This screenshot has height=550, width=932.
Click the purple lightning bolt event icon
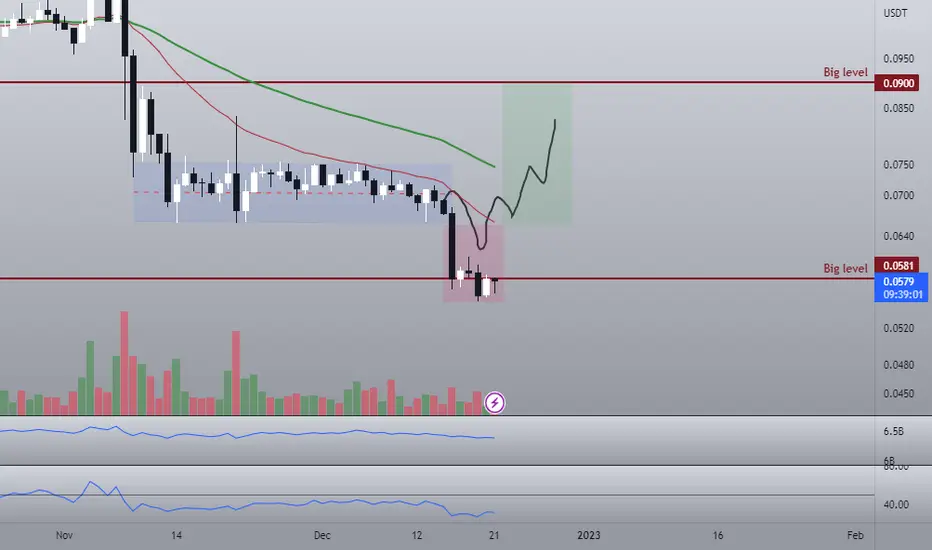click(x=495, y=403)
